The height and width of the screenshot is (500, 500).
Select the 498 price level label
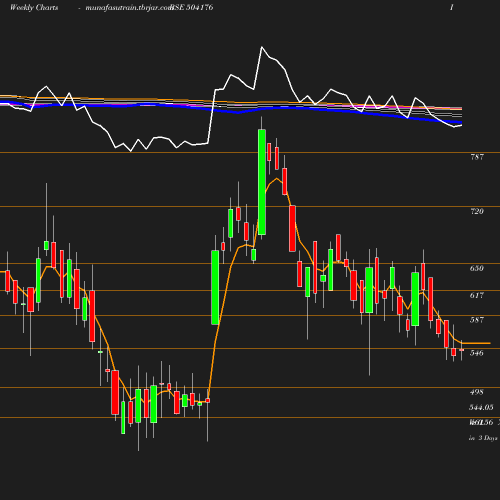pyautogui.click(x=477, y=392)
